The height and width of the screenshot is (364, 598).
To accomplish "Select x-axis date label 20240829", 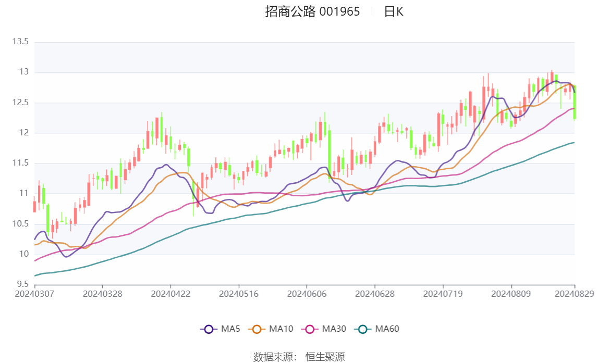I will [x=575, y=294].
